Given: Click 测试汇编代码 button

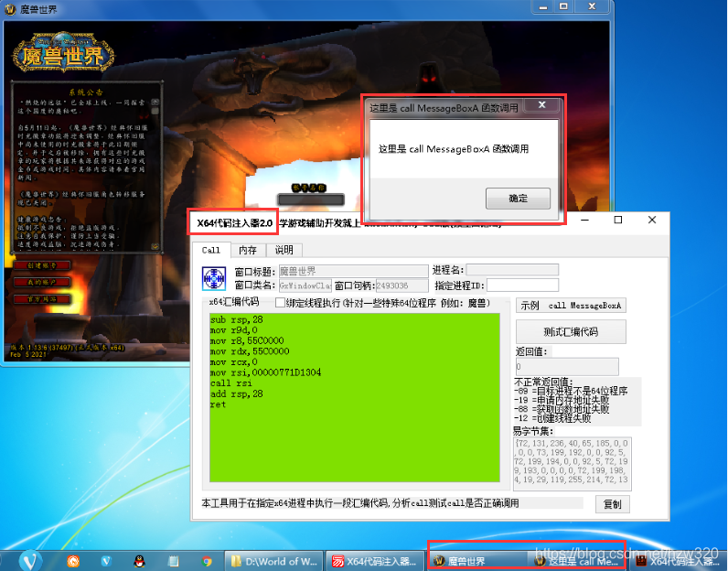Looking at the screenshot, I should (x=571, y=332).
